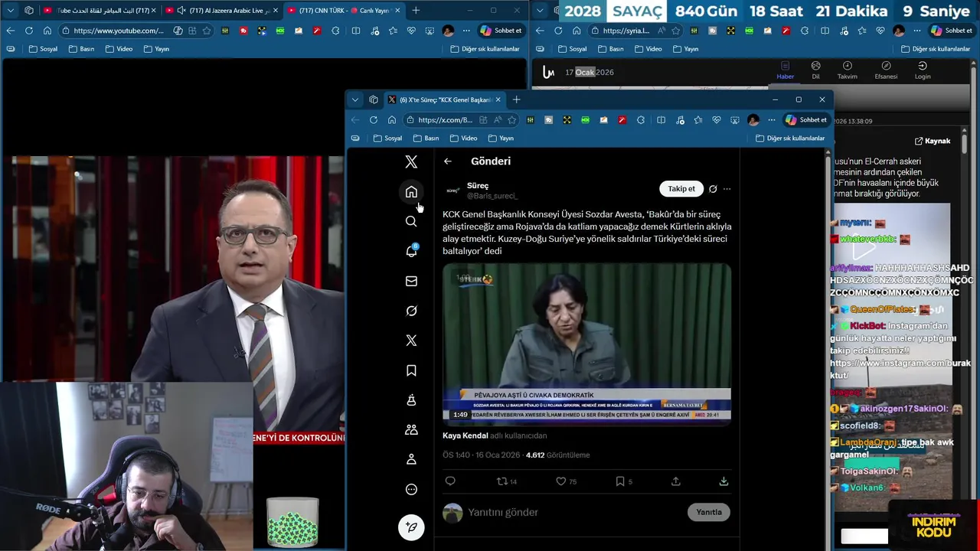Share the Süreç tweet

tap(676, 481)
